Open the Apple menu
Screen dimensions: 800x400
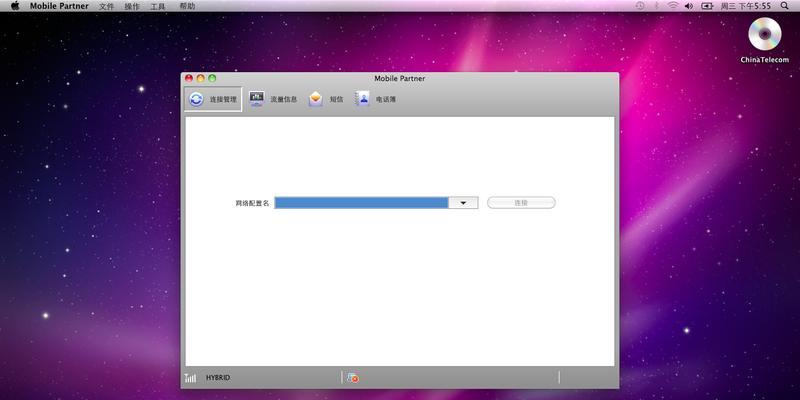coord(15,6)
